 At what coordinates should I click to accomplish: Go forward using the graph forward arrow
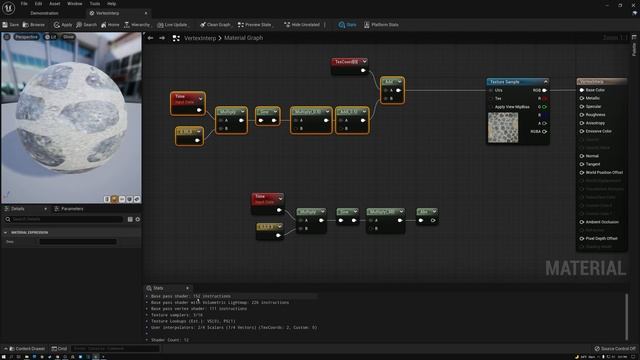click(x=162, y=38)
